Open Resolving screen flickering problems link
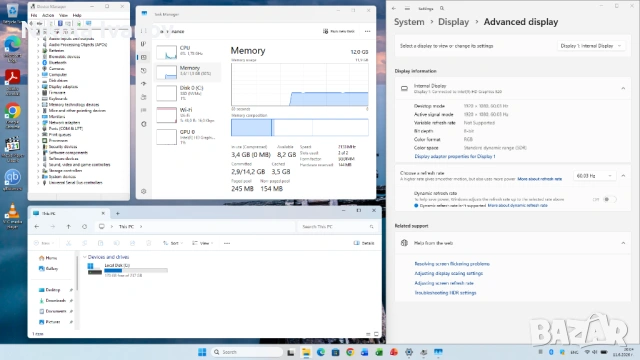 (452, 264)
